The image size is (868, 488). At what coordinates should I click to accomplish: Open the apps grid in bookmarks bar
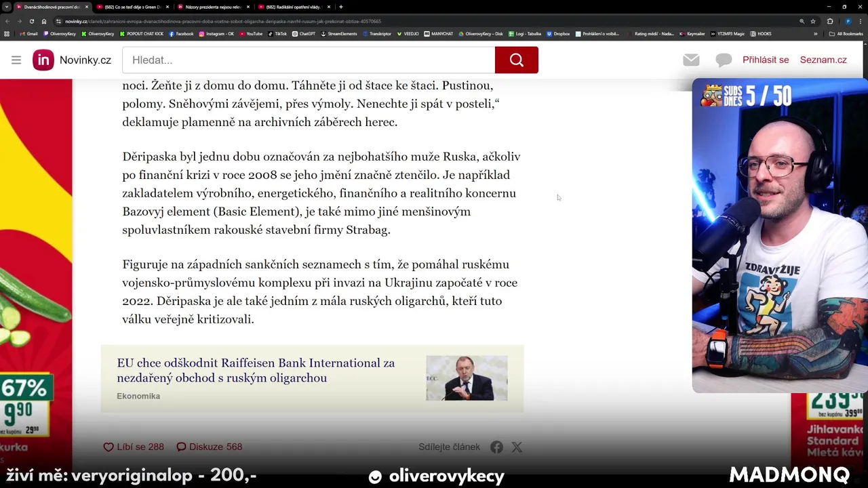[7, 34]
